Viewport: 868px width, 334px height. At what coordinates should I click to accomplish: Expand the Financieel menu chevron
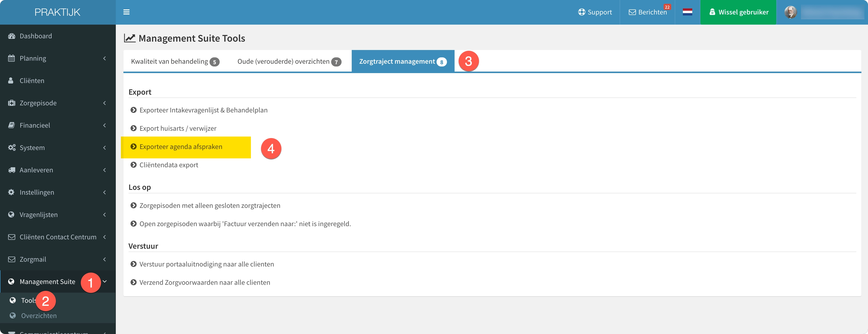(x=104, y=125)
